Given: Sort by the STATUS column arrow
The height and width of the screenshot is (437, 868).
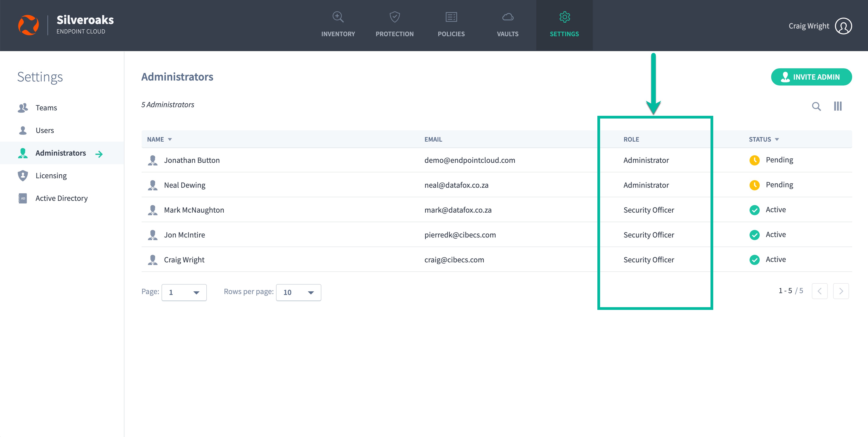Looking at the screenshot, I should [777, 140].
